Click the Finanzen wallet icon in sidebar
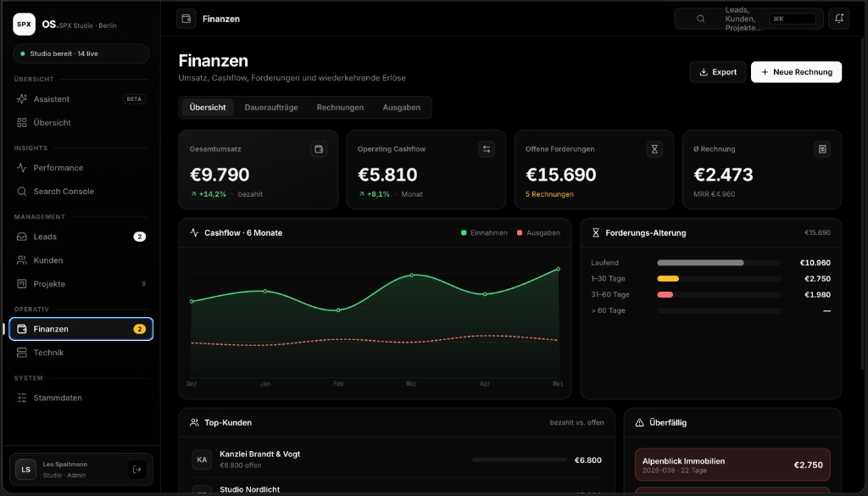Image resolution: width=868 pixels, height=496 pixels. (21, 329)
